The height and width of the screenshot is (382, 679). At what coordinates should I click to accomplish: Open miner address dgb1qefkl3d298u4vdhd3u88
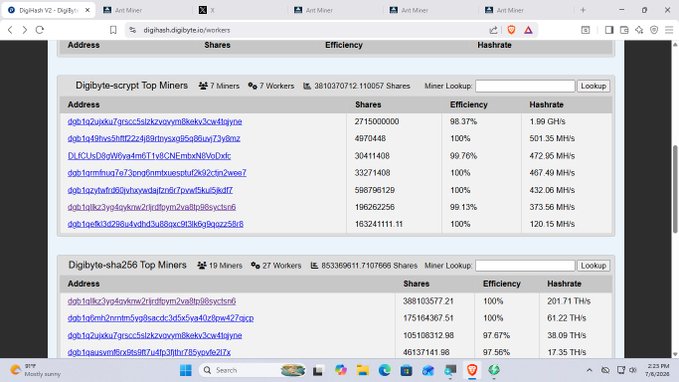click(x=155, y=224)
